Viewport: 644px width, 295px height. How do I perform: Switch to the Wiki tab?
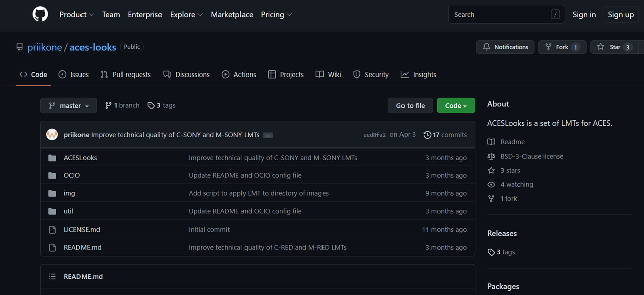[328, 75]
